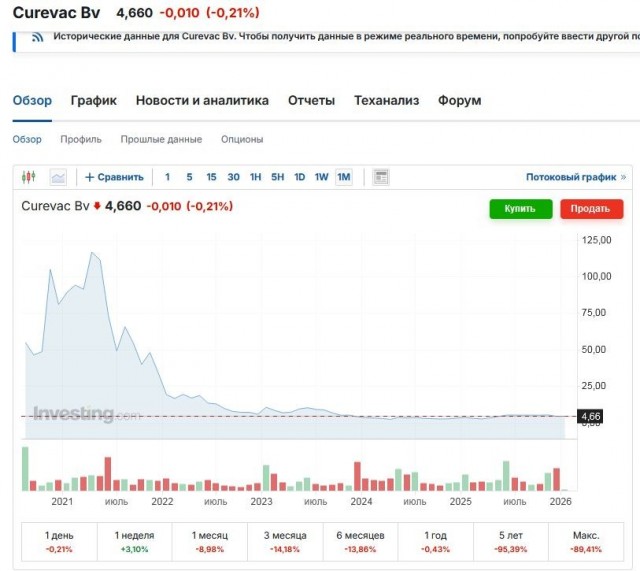Click the green Купить button

(521, 209)
